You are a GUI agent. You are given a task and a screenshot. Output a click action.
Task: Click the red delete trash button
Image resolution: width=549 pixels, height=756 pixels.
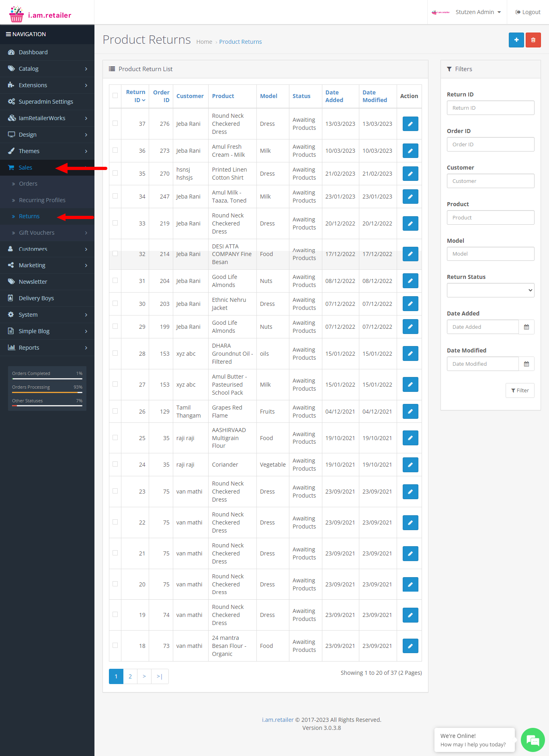click(x=533, y=40)
